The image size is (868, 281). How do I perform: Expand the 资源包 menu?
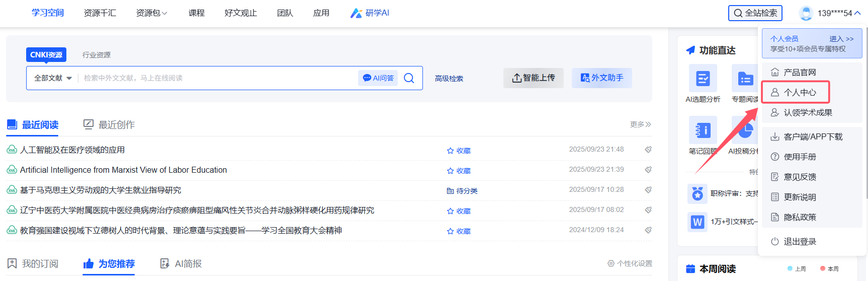point(151,13)
